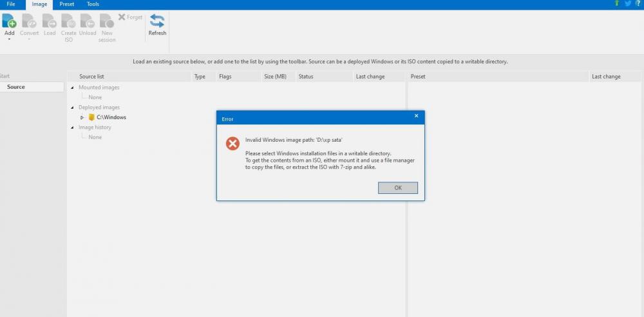Click the Refresh toolbar icon
The width and height of the screenshot is (644, 317).
point(157,21)
